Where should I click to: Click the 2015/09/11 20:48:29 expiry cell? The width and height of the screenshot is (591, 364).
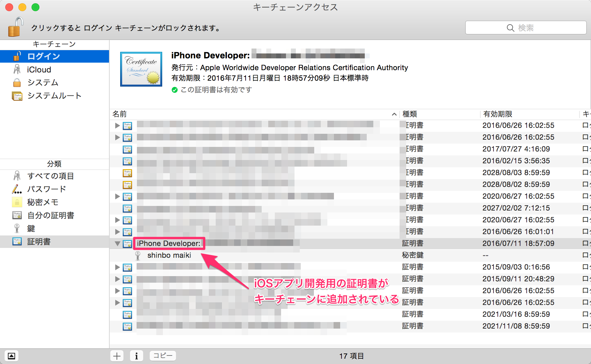point(518,279)
